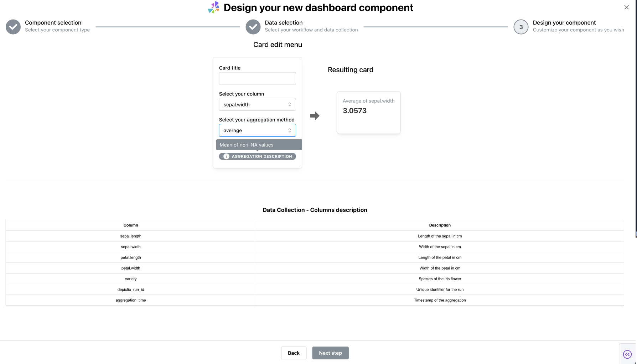Viewport: 637px width, 364px height.
Task: Click the resulting card average value 3.0573
Action: coord(354,111)
